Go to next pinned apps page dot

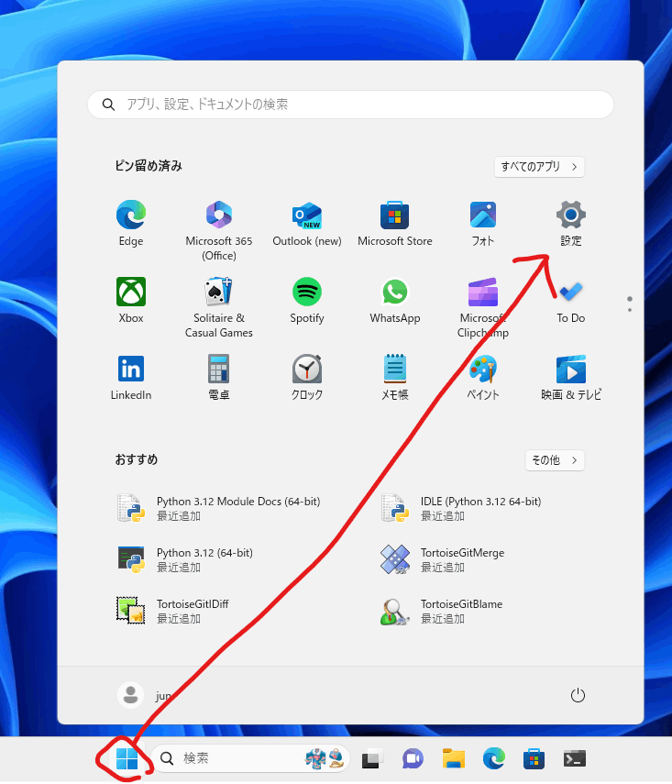click(x=630, y=310)
